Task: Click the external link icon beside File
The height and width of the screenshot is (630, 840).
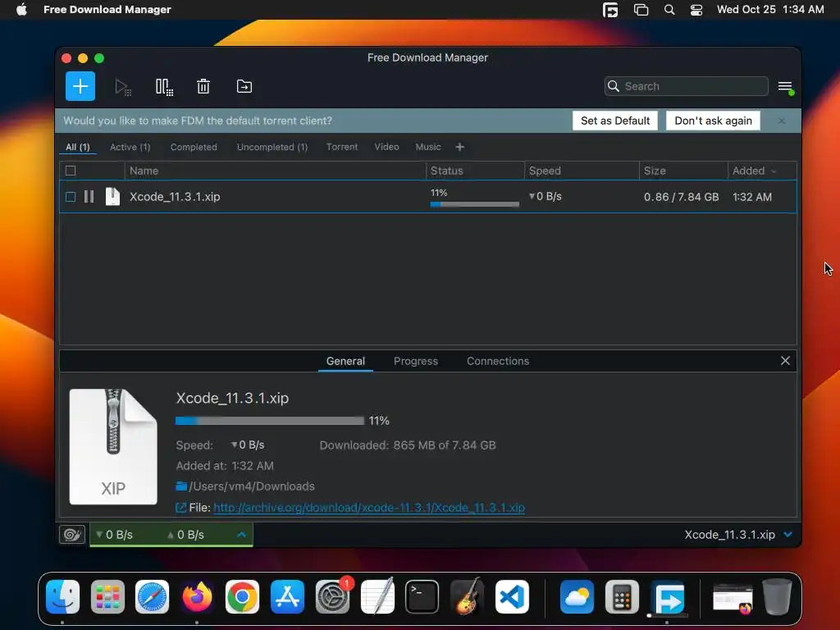Action: 181,507
